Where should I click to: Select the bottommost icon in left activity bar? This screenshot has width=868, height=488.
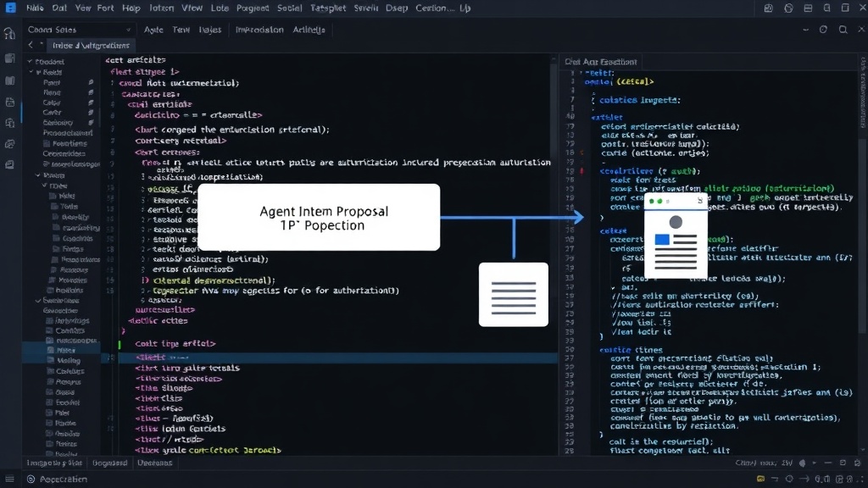click(9, 164)
